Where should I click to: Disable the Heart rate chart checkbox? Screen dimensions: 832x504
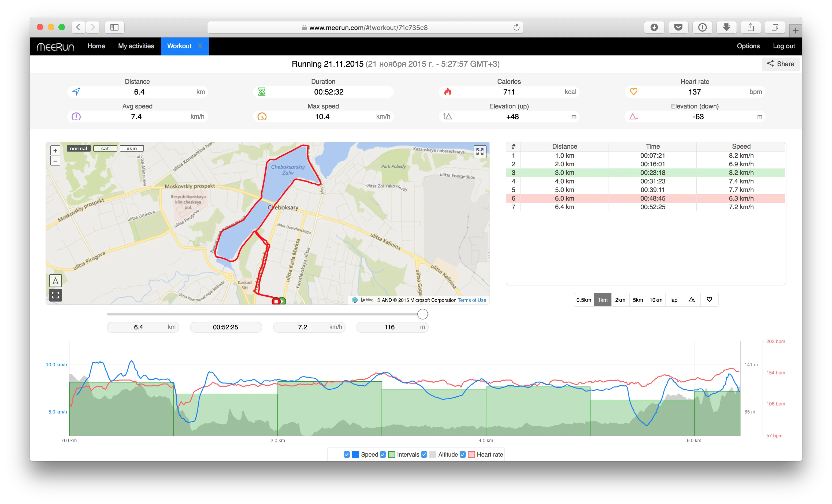463,454
